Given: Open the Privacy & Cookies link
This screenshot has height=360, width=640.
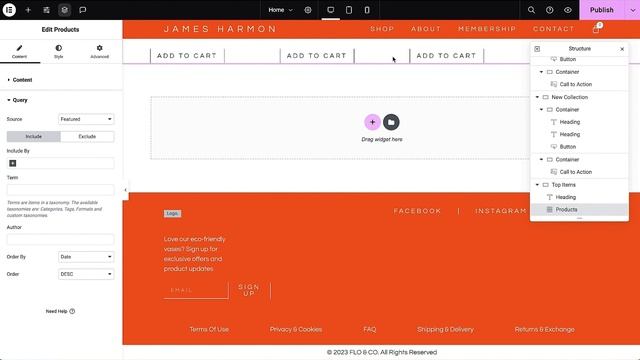Looking at the screenshot, I should pos(296,329).
